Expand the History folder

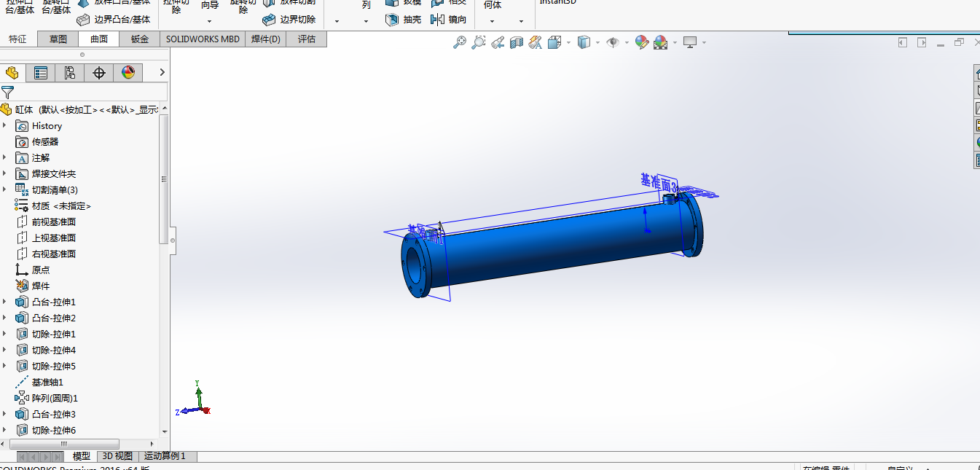pyautogui.click(x=4, y=125)
